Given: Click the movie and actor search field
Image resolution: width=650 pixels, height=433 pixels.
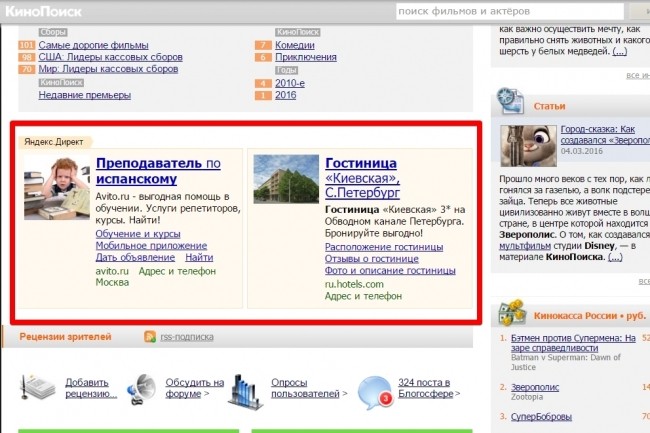Looking at the screenshot, I should [510, 11].
